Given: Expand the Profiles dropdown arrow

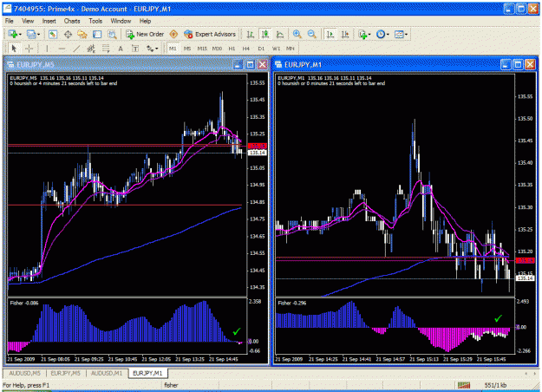Looking at the screenshot, I should [x=38, y=35].
